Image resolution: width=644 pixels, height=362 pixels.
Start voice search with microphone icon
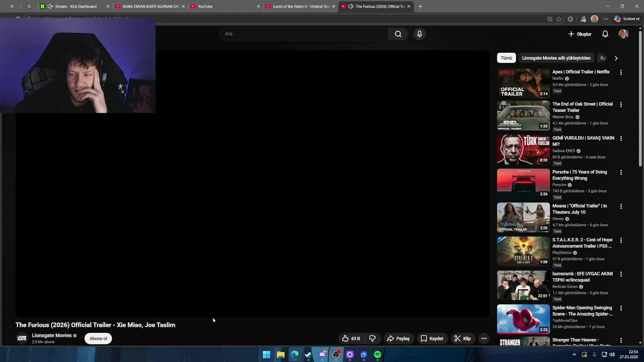pyautogui.click(x=420, y=34)
